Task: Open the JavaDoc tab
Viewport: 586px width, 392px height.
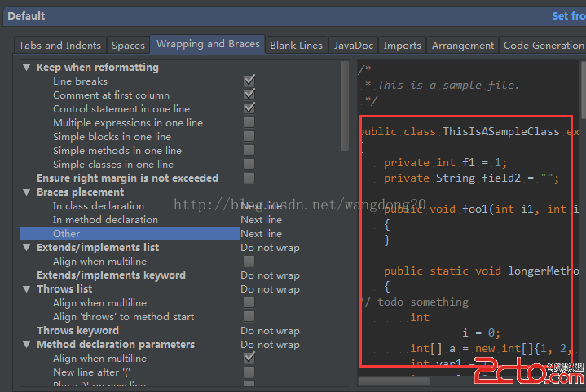Action: coord(354,45)
